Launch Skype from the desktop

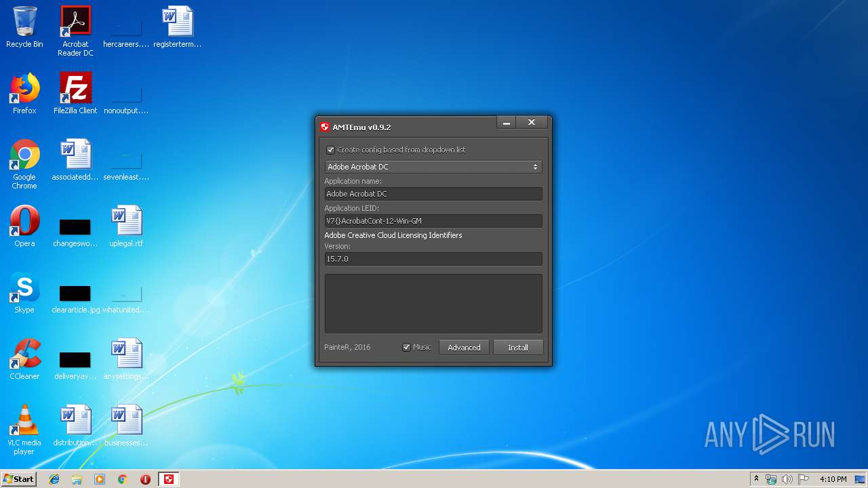pyautogui.click(x=24, y=293)
